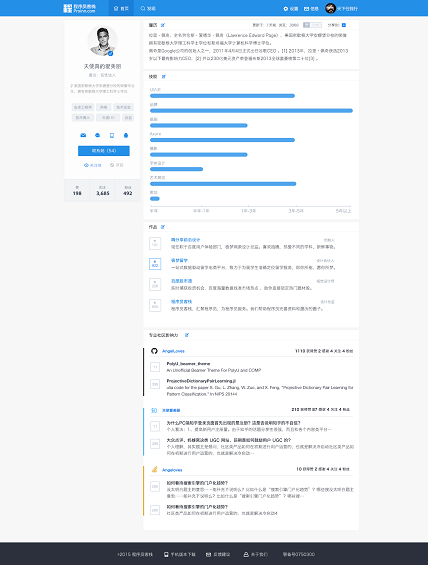Open the AngelLoves GitHub profile link
Image resolution: width=428 pixels, height=565 pixels.
click(173, 351)
